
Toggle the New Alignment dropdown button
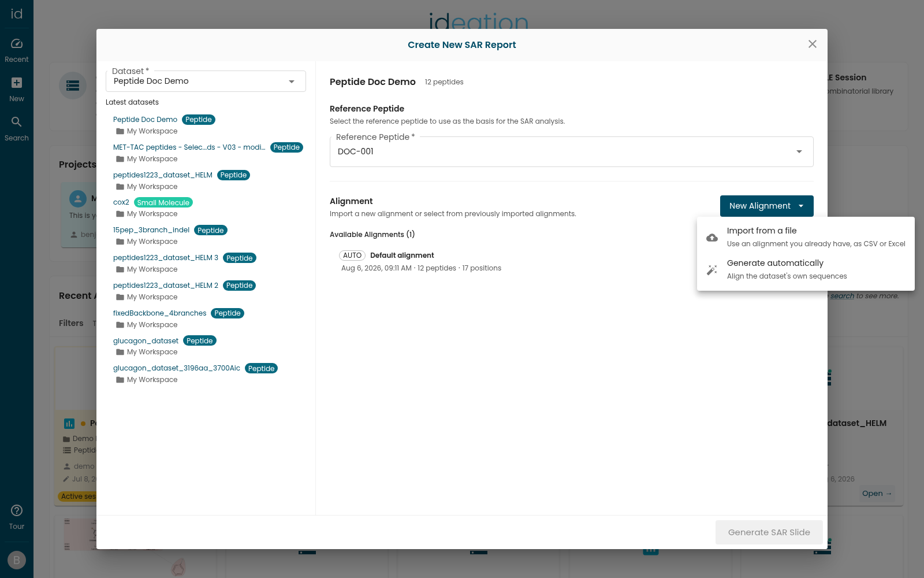[767, 206]
